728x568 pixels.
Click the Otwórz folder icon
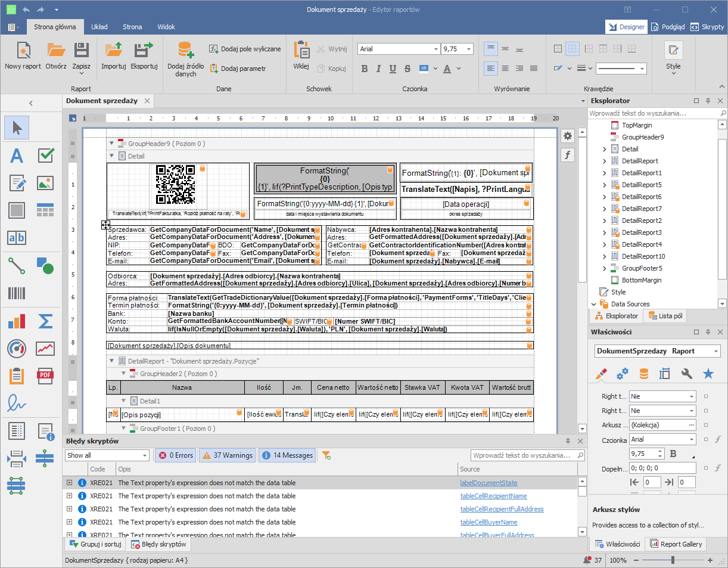56,50
